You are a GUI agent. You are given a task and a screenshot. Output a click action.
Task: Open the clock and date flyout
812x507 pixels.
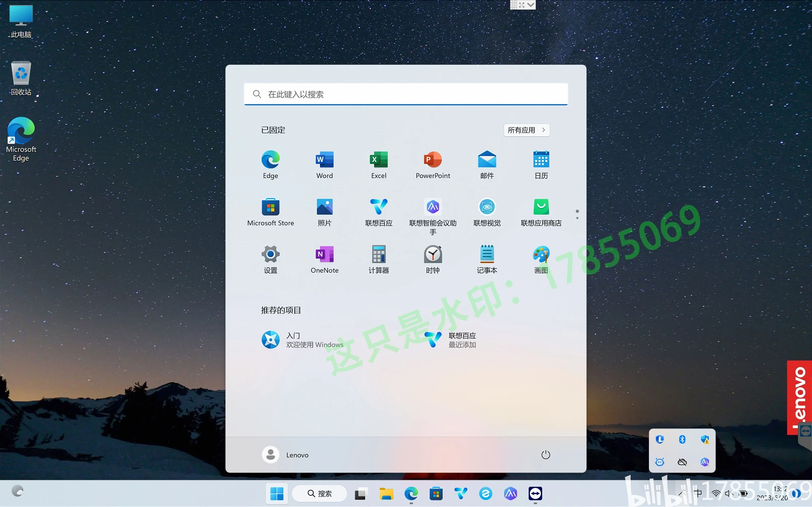[773, 493]
